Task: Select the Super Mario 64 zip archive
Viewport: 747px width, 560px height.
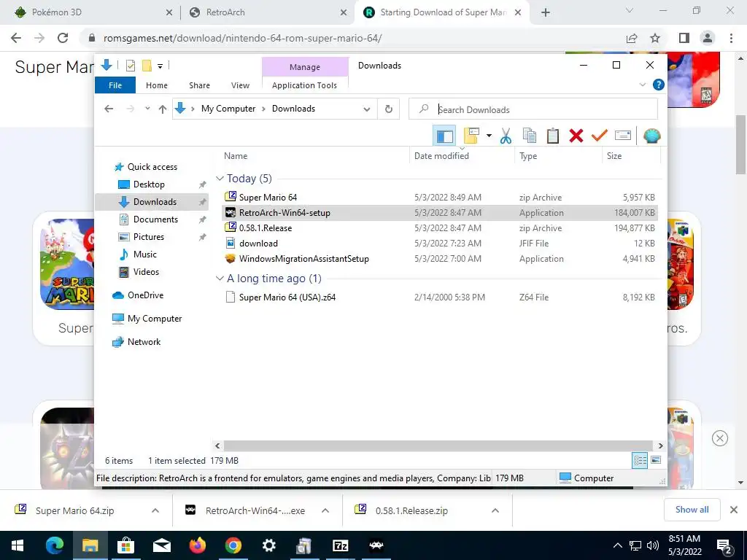Action: pyautogui.click(x=439, y=197)
